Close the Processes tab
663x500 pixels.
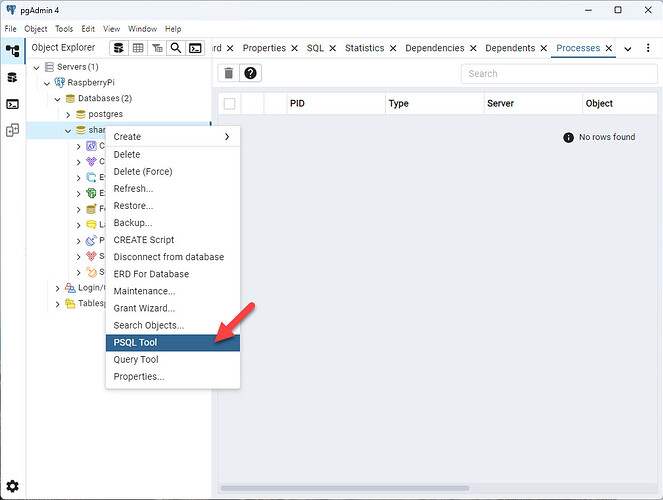609,48
